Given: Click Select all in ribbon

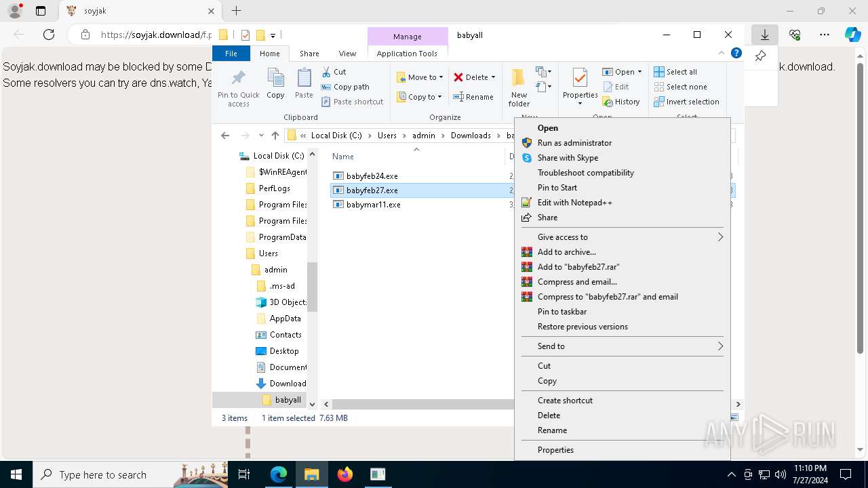Looking at the screenshot, I should [x=675, y=72].
